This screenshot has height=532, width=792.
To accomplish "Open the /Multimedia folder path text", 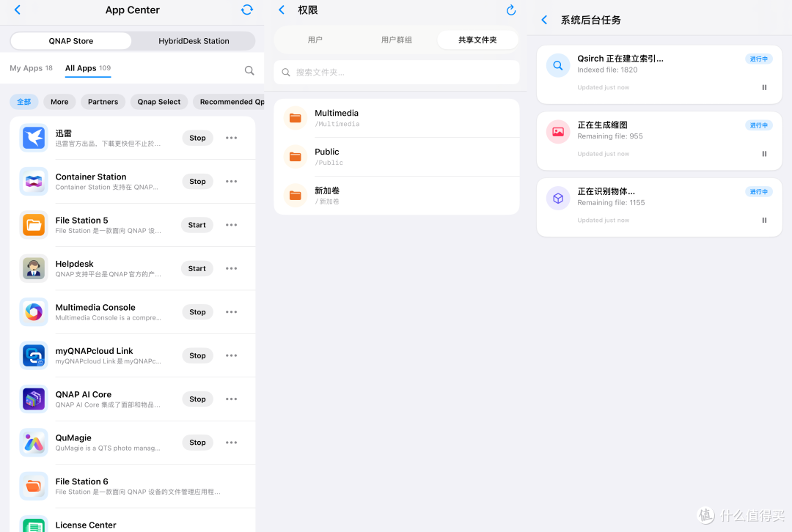I will click(337, 124).
